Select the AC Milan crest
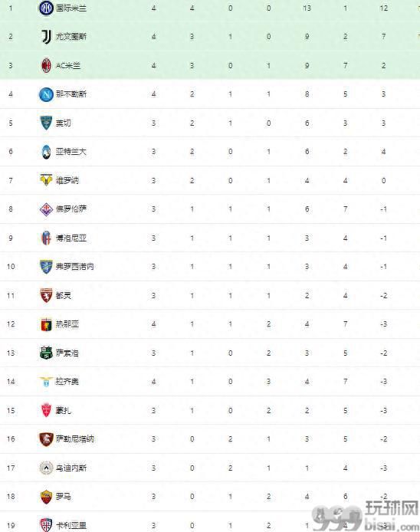 pos(46,65)
